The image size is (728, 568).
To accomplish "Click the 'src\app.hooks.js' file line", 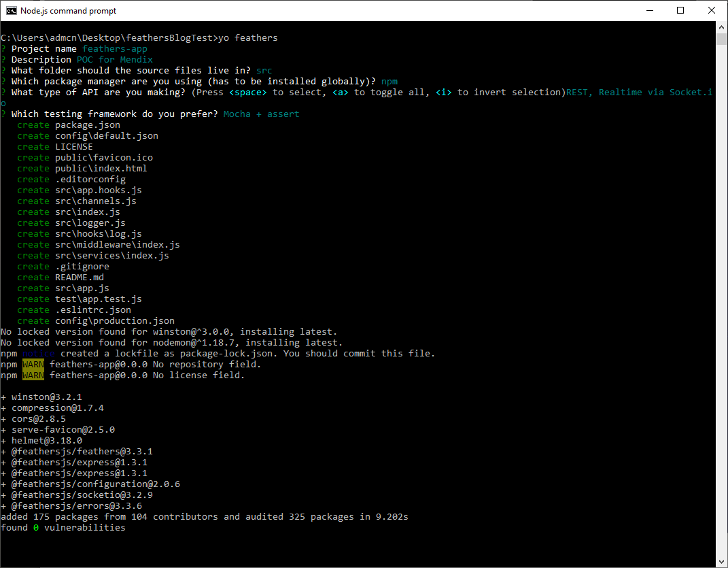I will pyautogui.click(x=80, y=190).
